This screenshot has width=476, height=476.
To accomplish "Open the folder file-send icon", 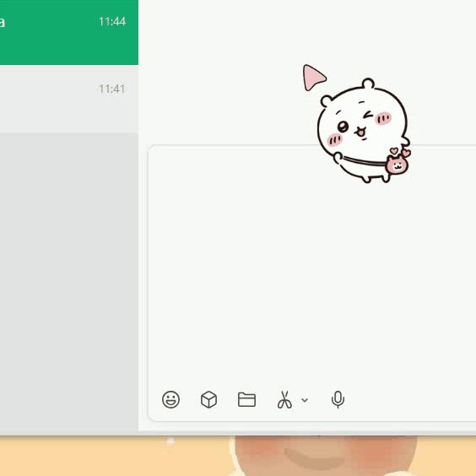I will [x=246, y=399].
